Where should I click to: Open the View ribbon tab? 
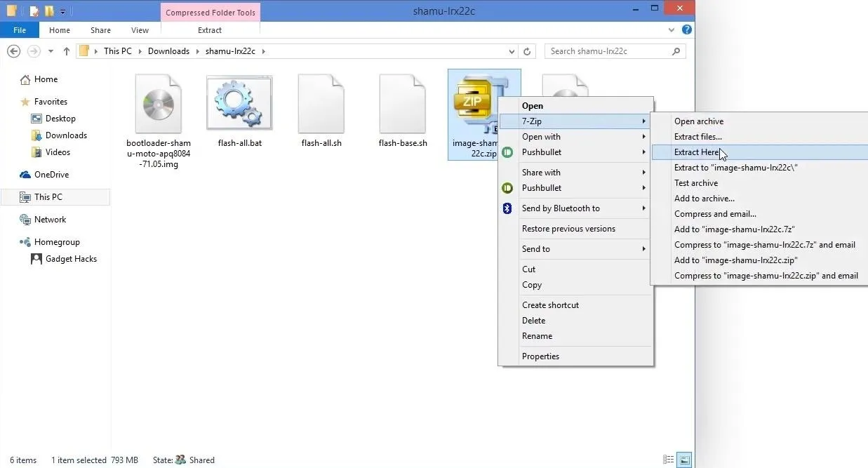tap(140, 30)
